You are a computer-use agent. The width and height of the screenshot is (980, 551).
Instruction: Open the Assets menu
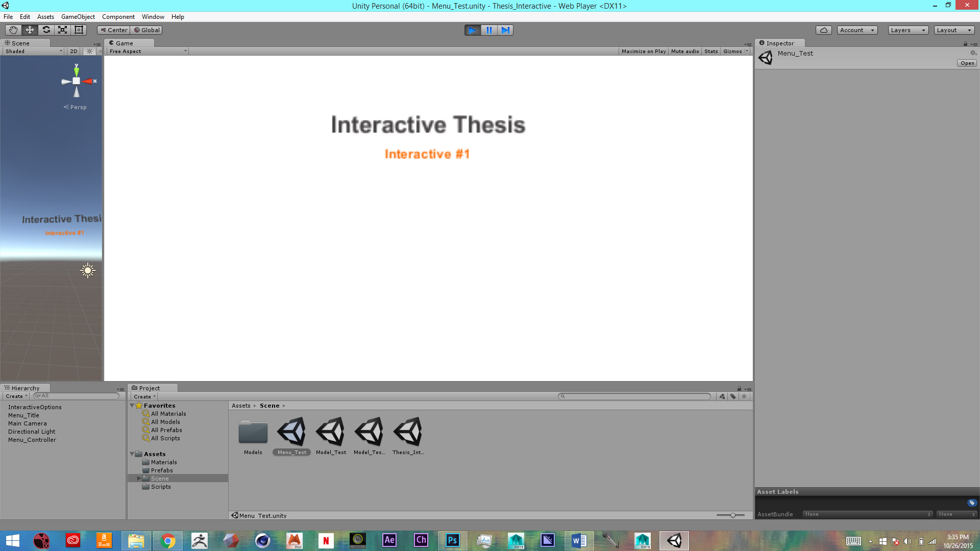(x=45, y=17)
